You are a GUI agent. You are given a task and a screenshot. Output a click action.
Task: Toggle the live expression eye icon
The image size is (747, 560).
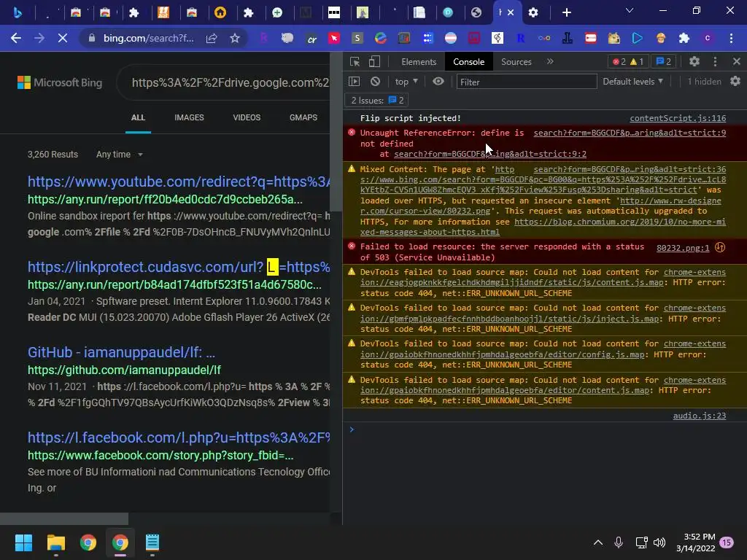(438, 82)
